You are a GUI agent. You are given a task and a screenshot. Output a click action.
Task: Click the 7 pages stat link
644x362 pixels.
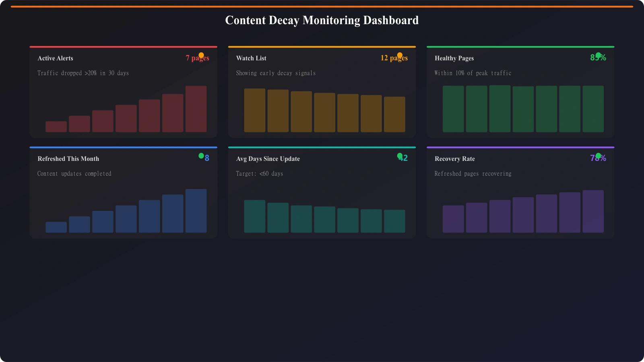(x=197, y=58)
